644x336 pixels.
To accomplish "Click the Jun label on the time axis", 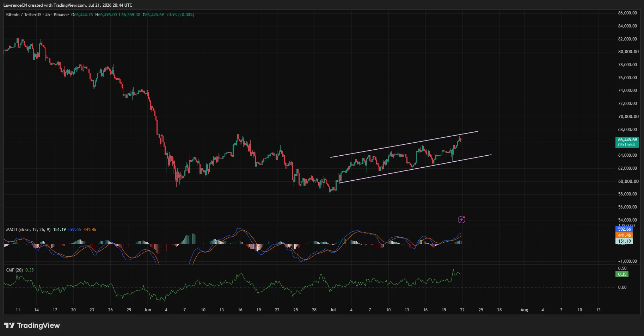I will pyautogui.click(x=147, y=310).
